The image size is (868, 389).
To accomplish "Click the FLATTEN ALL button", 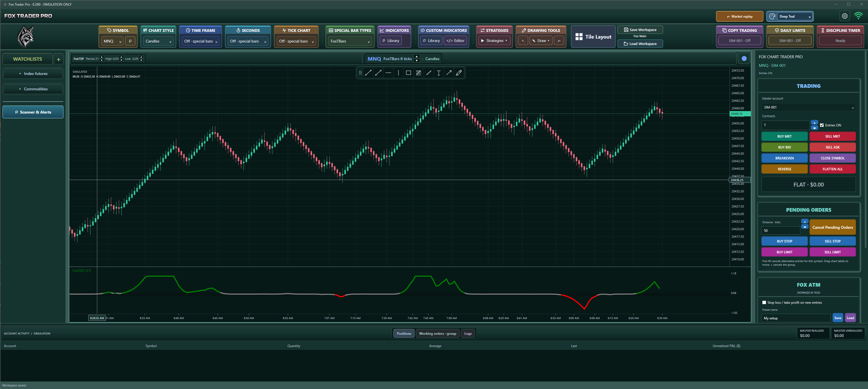I will click(x=832, y=169).
